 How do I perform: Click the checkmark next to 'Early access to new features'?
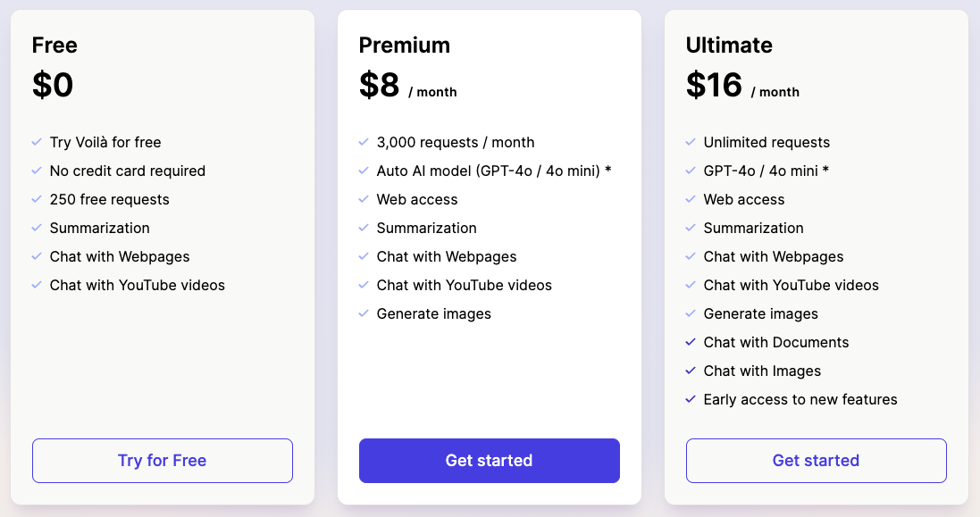[x=690, y=399]
